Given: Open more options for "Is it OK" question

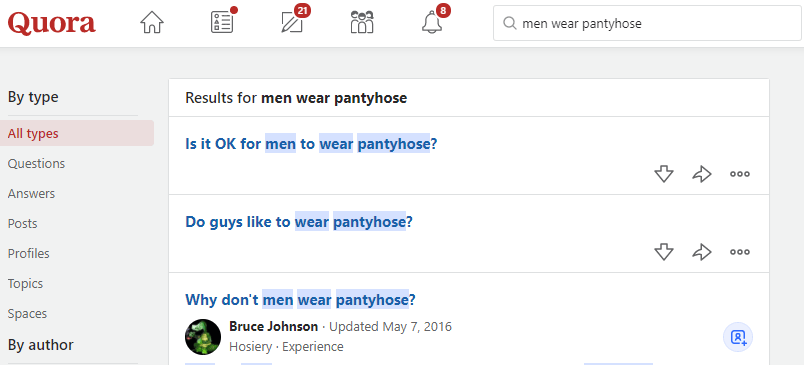Looking at the screenshot, I should [x=740, y=174].
